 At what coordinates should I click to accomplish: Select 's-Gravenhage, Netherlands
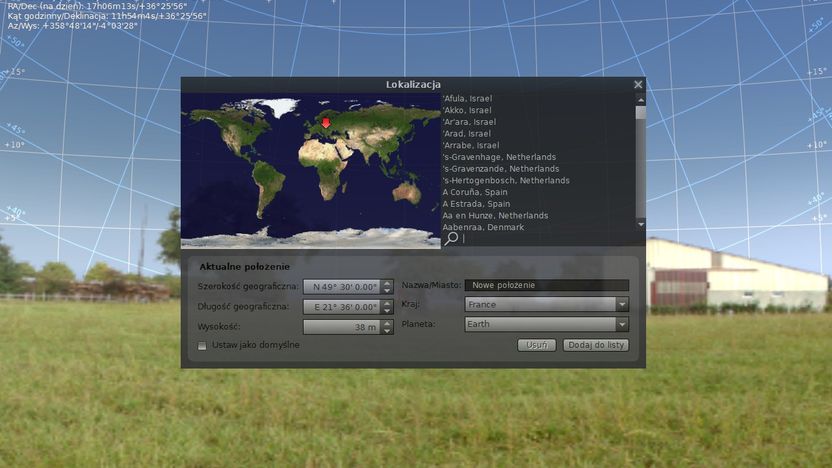(499, 157)
